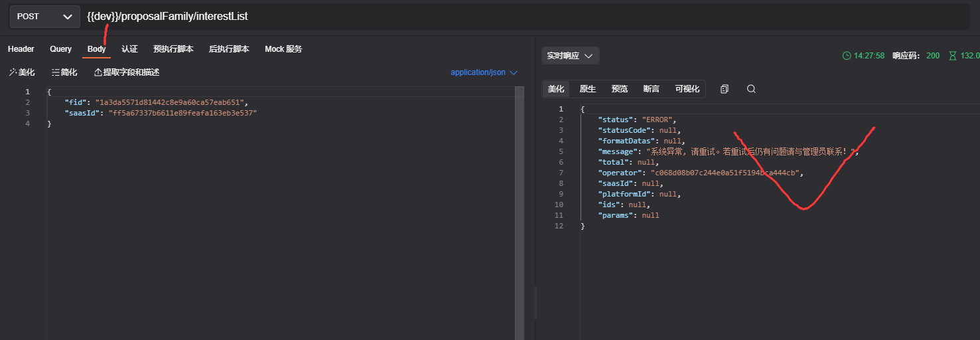
Task: Select the Body tab
Action: pos(97,49)
